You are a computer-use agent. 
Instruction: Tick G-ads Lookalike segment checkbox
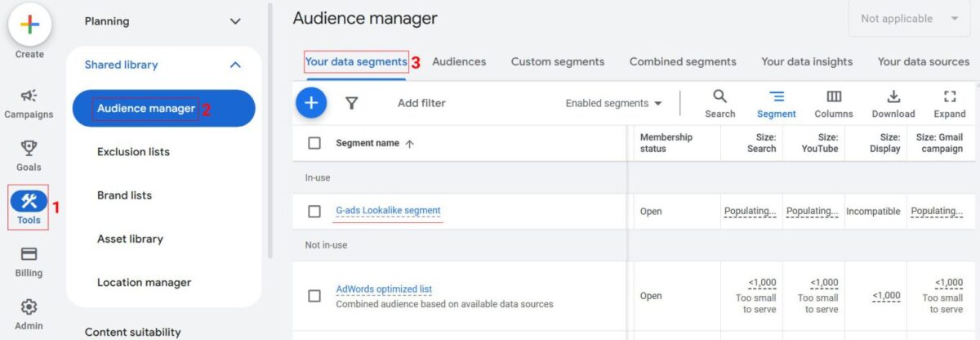point(314,212)
